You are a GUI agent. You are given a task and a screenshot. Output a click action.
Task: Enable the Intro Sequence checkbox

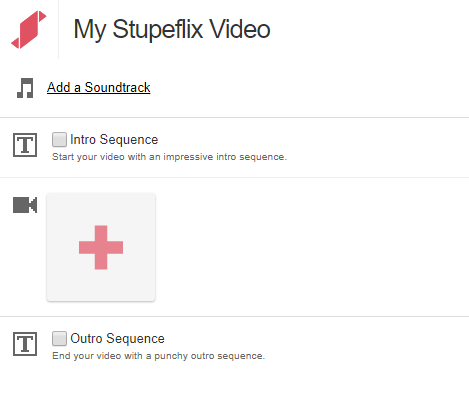pos(59,139)
